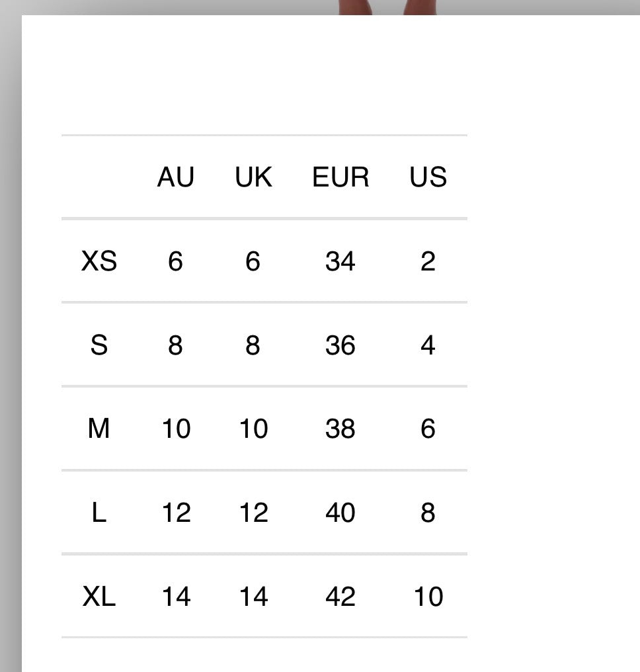Click the US column header
The height and width of the screenshot is (672, 640).
tap(428, 177)
